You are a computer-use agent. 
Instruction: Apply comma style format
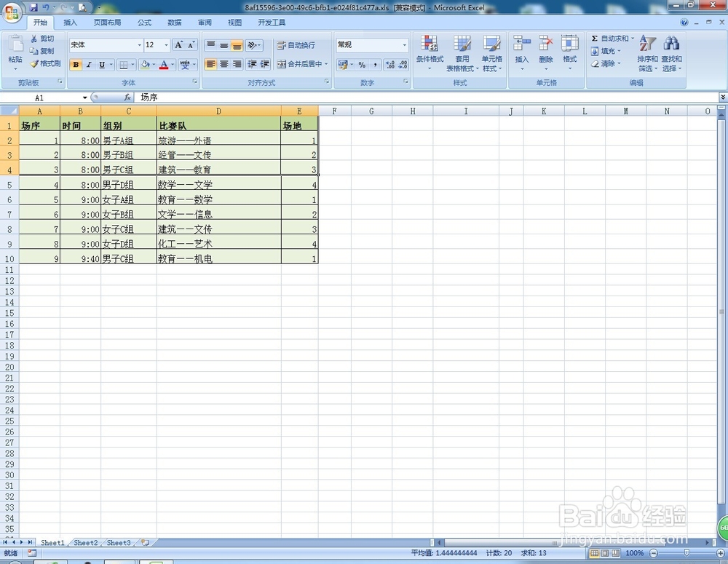point(375,65)
